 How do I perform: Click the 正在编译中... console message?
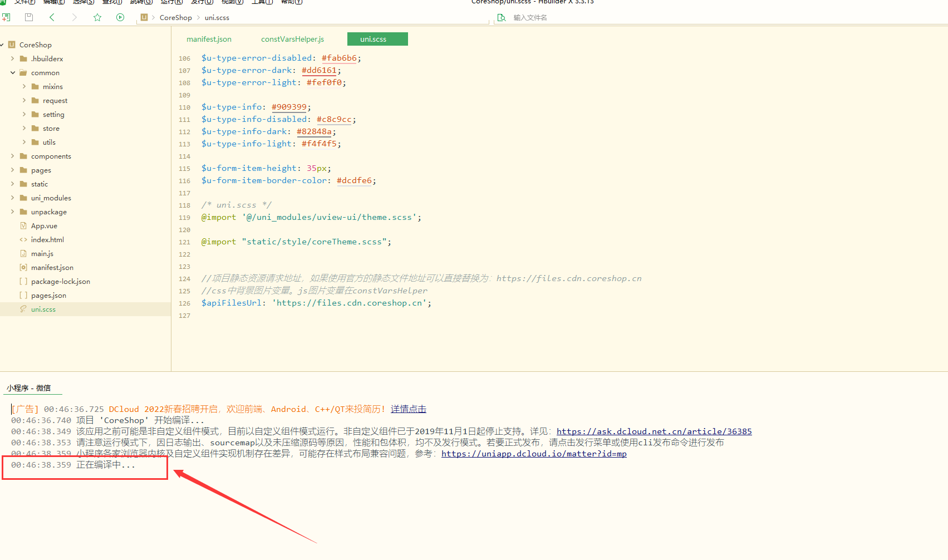click(x=106, y=465)
